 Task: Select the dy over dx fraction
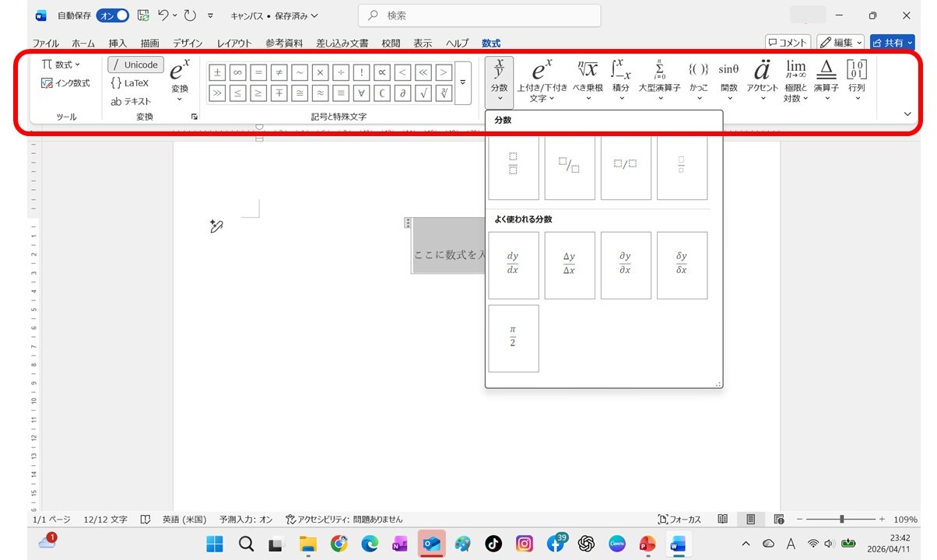tap(513, 265)
